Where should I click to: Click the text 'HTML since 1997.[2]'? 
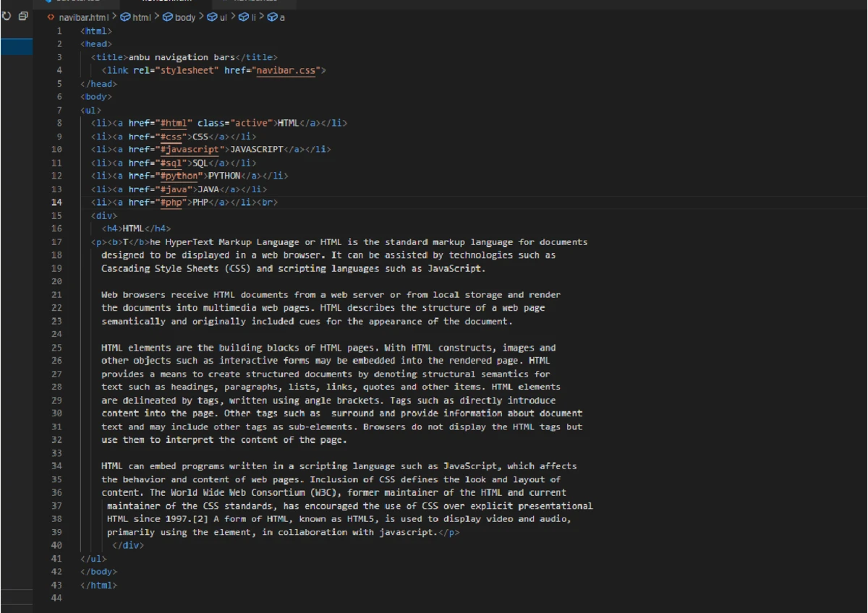[x=157, y=519]
